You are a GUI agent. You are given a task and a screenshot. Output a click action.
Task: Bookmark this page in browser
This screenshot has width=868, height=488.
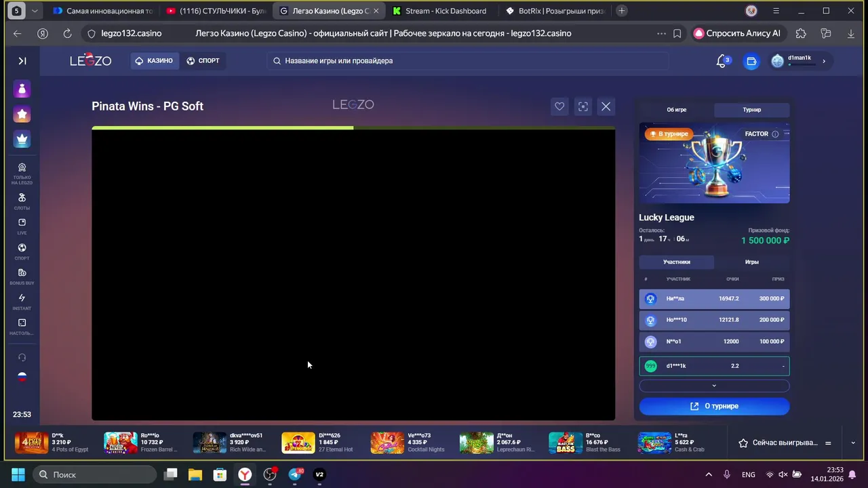pos(677,33)
